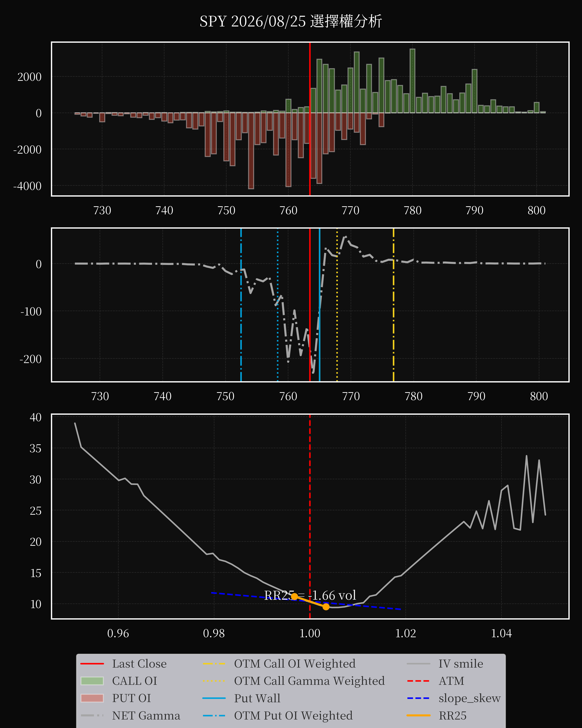The height and width of the screenshot is (728, 582).
Task: Click the blue dotted vertical line in gamma chart
Action: 278,305
